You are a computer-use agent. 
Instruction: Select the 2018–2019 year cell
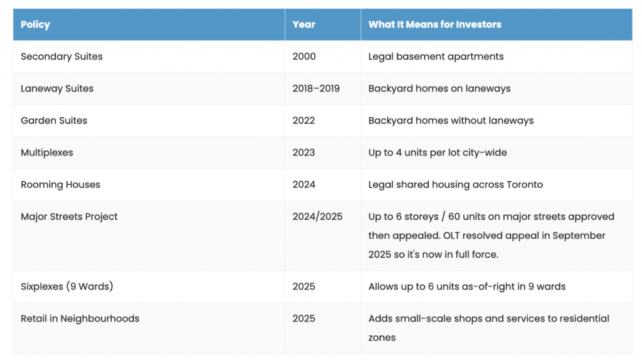point(316,88)
